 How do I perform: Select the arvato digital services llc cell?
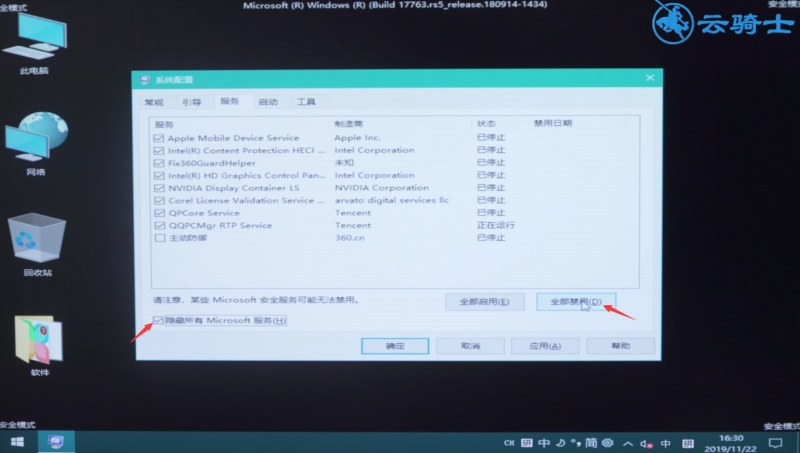pyautogui.click(x=391, y=200)
